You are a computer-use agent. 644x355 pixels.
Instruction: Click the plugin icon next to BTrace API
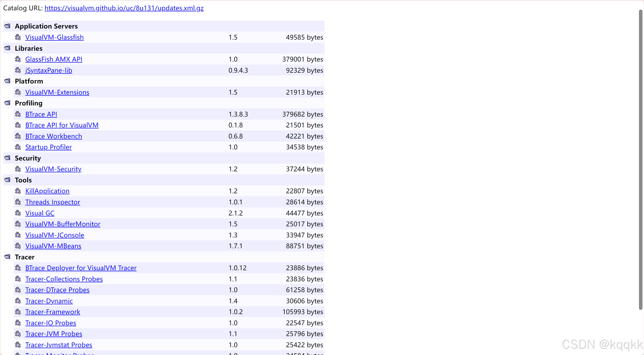click(18, 114)
